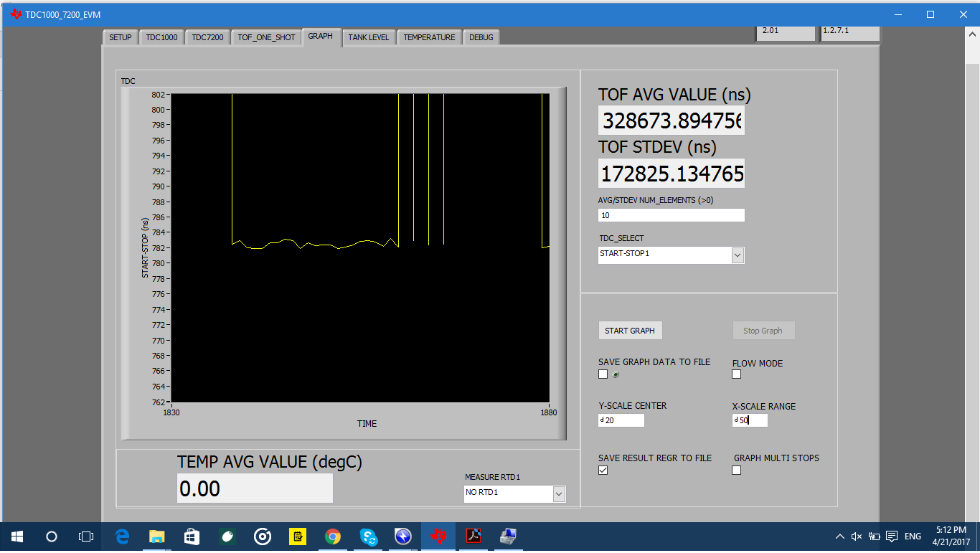The image size is (980, 553).
Task: Open File Explorer from taskbar
Action: click(156, 536)
